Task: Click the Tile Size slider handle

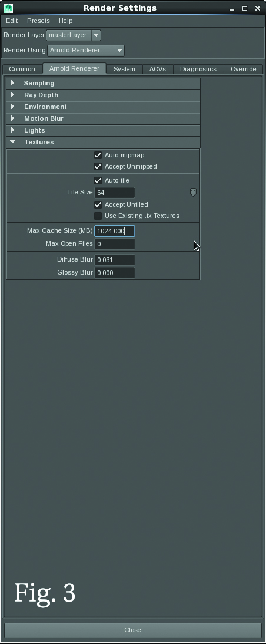Action: click(x=193, y=192)
